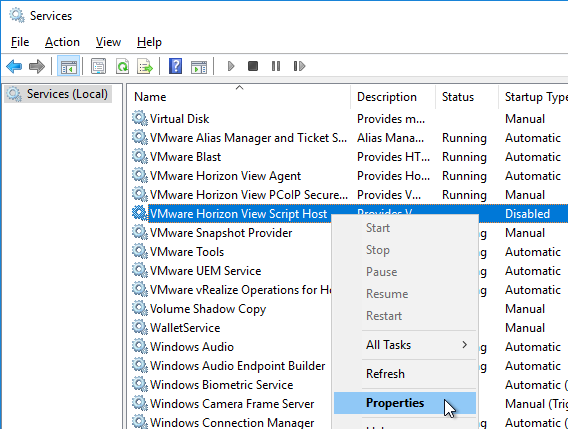Click the disabled Start context menu entry

coord(405,228)
